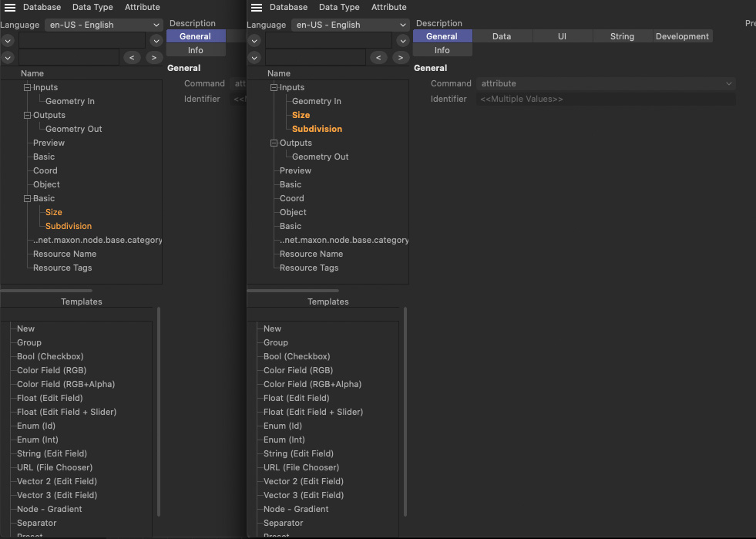Open the Development tab
756x539 pixels.
[x=682, y=36]
